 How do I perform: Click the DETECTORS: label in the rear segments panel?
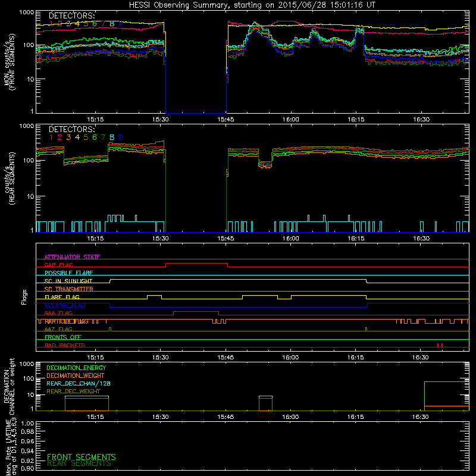(x=71, y=129)
